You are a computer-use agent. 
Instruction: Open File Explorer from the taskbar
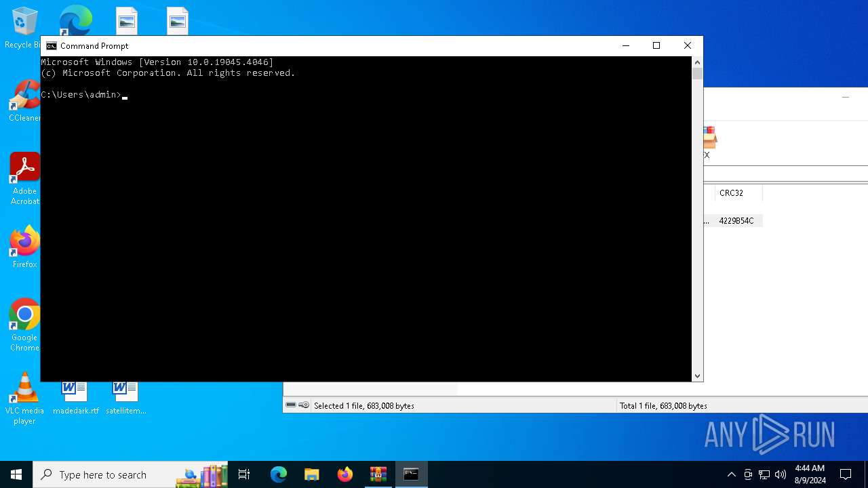312,474
